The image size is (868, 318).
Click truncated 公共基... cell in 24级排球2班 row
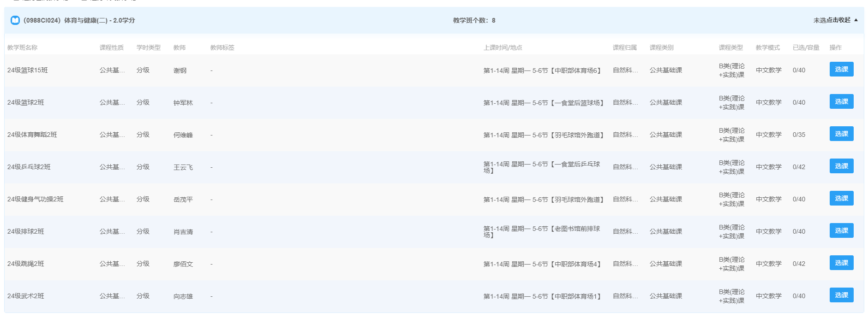click(x=112, y=231)
